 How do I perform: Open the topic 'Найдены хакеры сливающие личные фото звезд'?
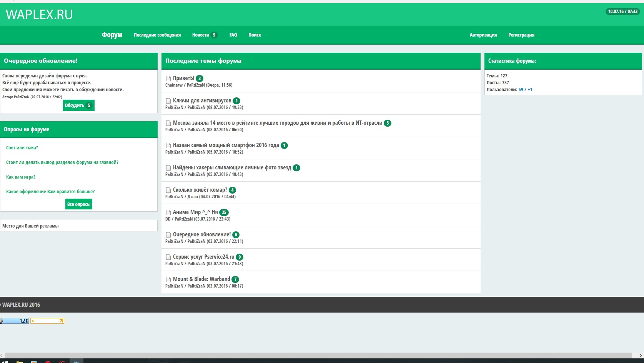232,167
